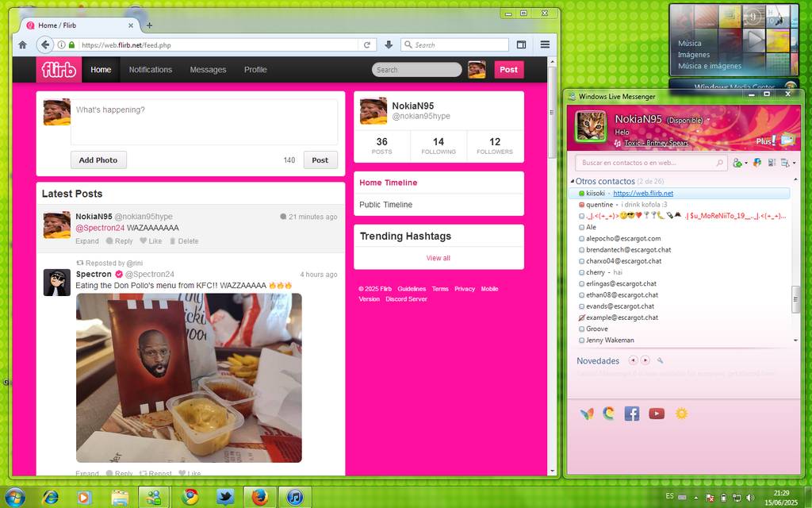Click the colorful Messenger Plus toolbar icon
The image size is (812, 508).
pos(757,163)
